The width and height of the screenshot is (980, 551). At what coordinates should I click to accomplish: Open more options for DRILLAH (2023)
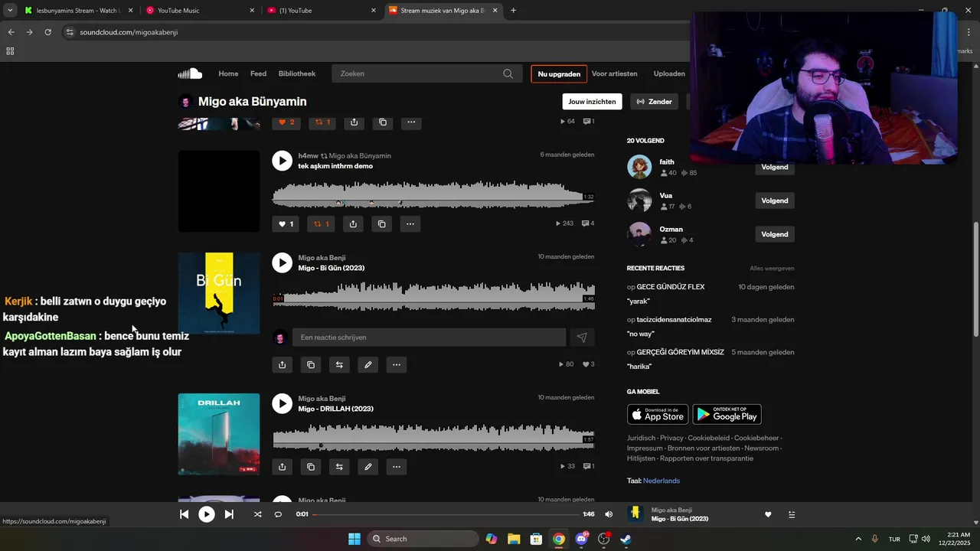coord(397,467)
